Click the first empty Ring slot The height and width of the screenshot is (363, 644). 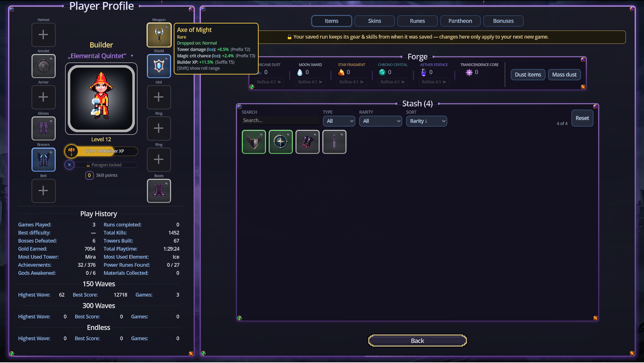[159, 128]
